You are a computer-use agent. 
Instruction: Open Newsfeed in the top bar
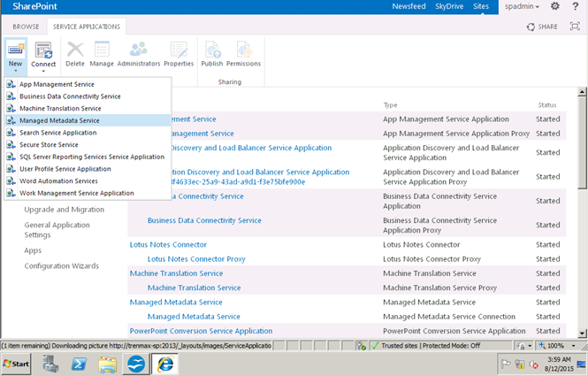click(409, 6)
